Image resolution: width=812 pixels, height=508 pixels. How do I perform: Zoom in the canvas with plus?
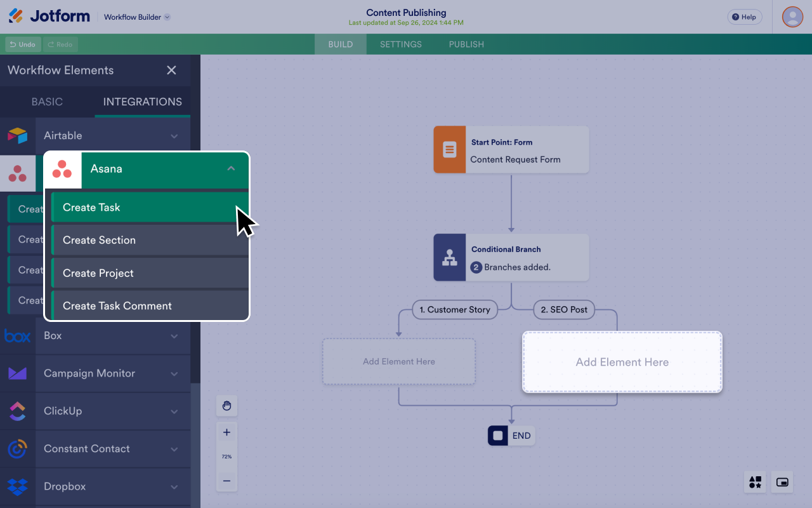(x=226, y=432)
